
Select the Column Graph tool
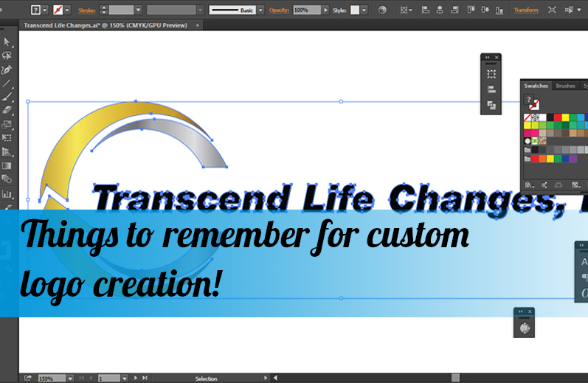pyautogui.click(x=7, y=194)
